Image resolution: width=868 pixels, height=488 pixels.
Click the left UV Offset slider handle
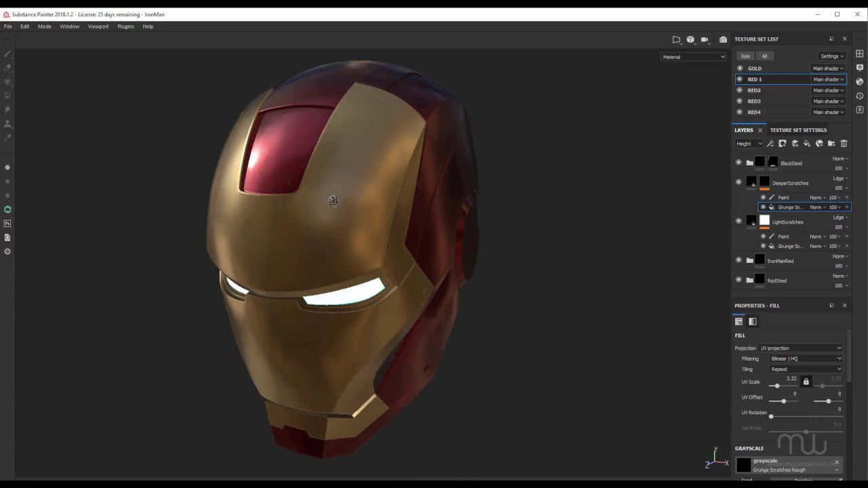pyautogui.click(x=783, y=401)
